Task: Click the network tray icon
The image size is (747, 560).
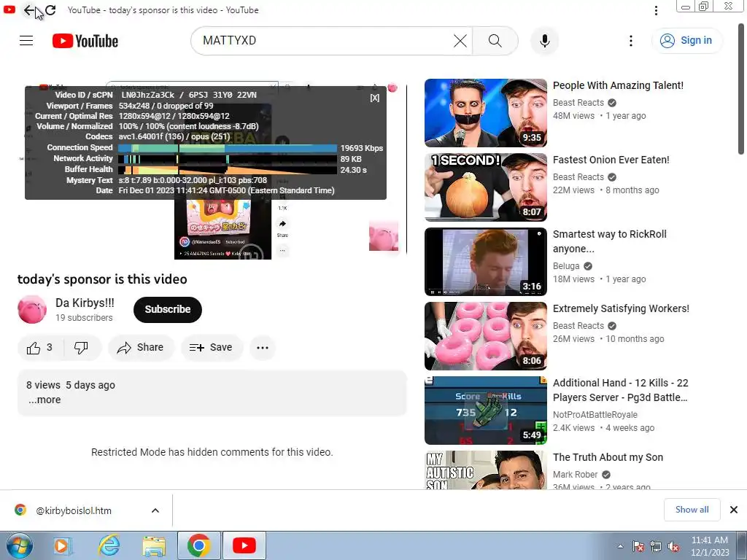Action: tap(656, 546)
